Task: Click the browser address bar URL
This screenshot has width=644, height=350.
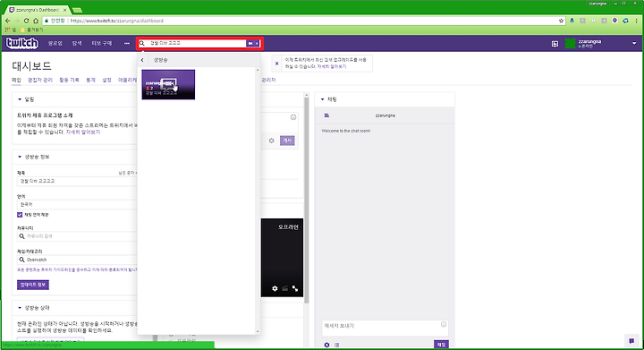Action: 117,21
